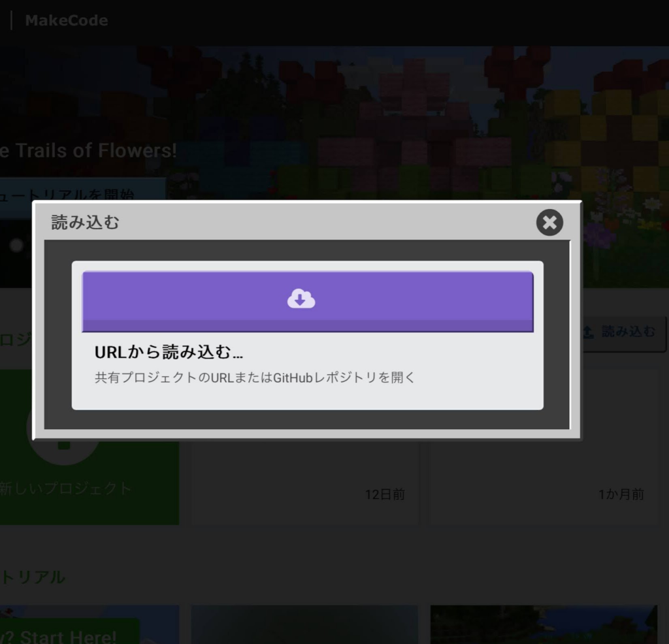Select the URLから読み込む... heading
This screenshot has width=669, height=644.
click(169, 352)
